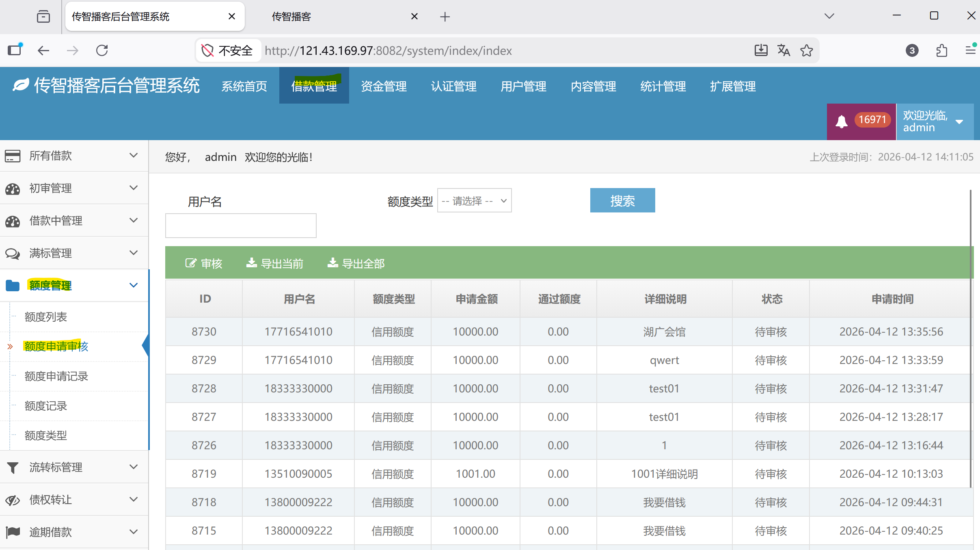Click the install app icon in address bar
This screenshot has height=550, width=980.
(x=761, y=50)
